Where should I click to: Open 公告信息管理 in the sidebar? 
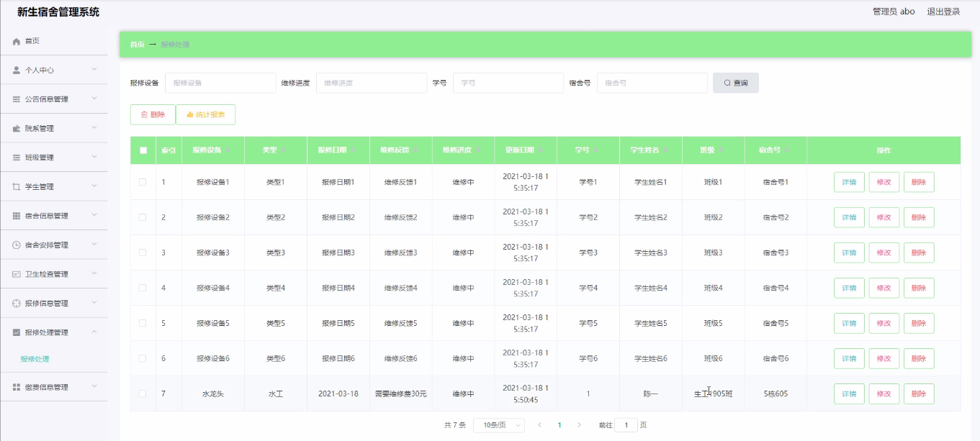[47, 99]
